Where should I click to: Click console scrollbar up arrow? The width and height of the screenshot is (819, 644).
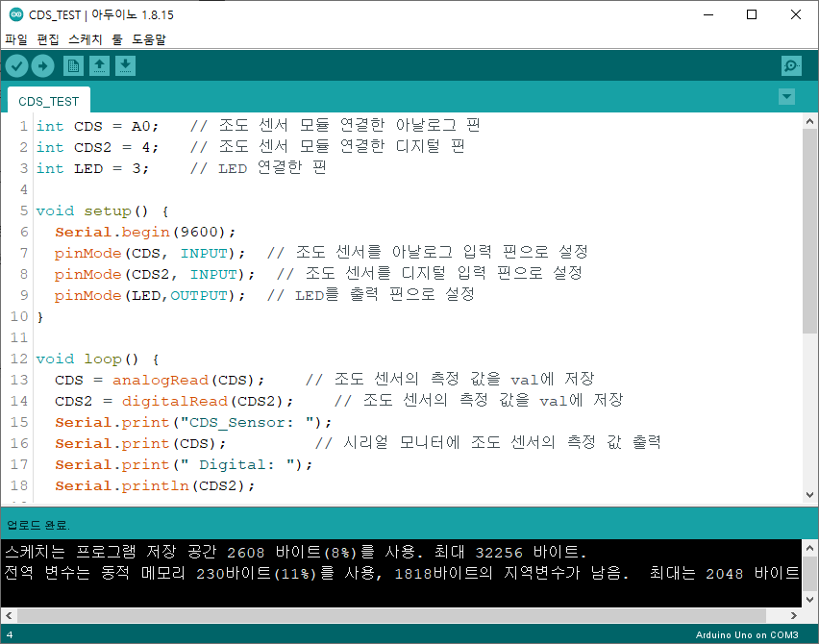[809, 548]
